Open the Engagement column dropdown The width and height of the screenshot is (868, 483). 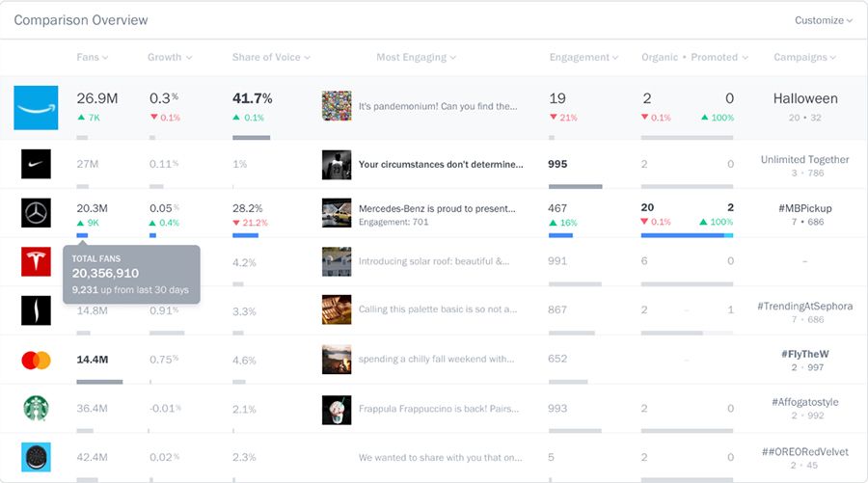[x=583, y=57]
